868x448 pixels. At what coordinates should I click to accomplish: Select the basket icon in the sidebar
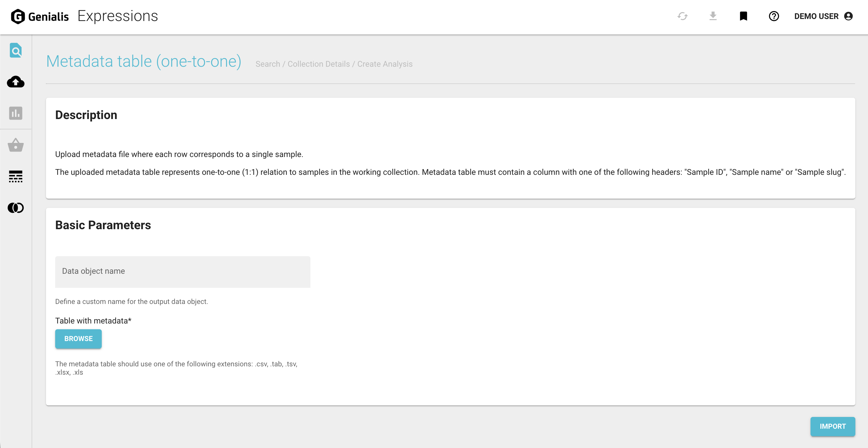(16, 145)
